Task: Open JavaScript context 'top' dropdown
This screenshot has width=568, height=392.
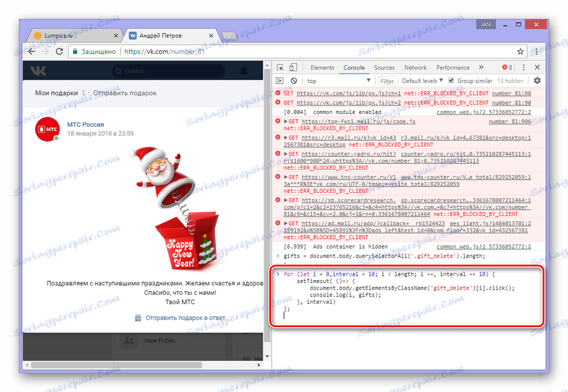Action: click(x=339, y=81)
